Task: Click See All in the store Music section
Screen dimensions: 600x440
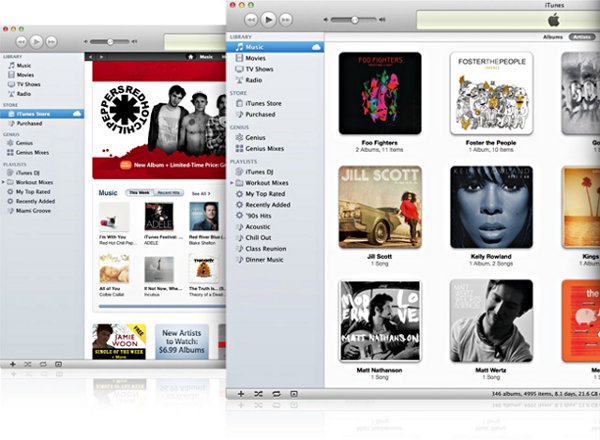Action: point(199,193)
